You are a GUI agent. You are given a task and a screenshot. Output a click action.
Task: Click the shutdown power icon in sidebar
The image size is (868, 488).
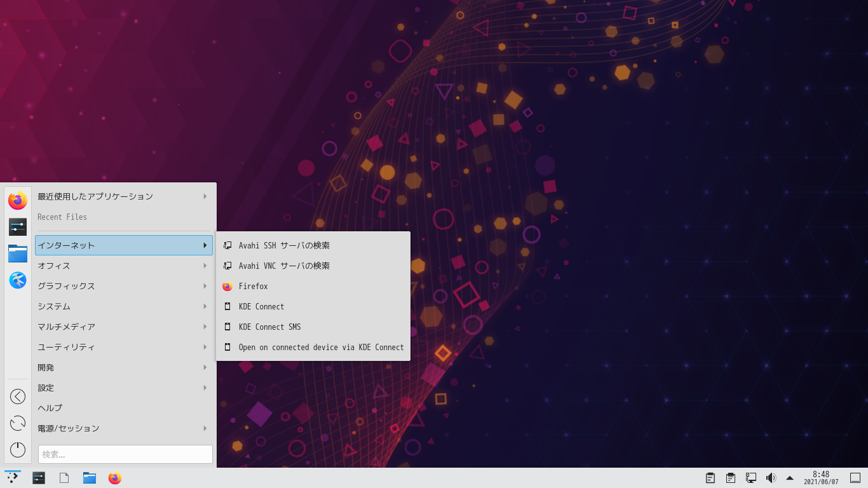coord(18,449)
